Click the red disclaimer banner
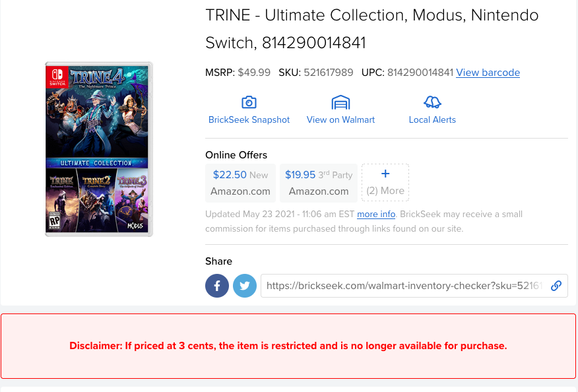578x392 pixels. (288, 346)
